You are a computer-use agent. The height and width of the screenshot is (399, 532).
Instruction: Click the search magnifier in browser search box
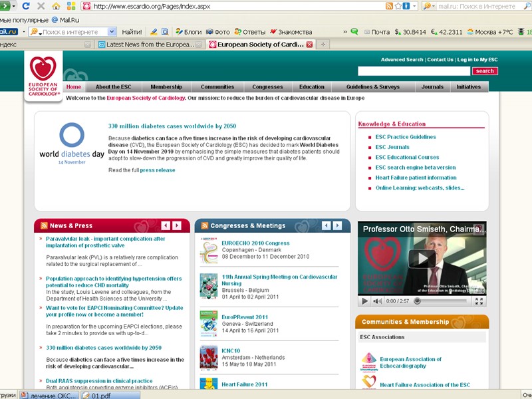(527, 6)
